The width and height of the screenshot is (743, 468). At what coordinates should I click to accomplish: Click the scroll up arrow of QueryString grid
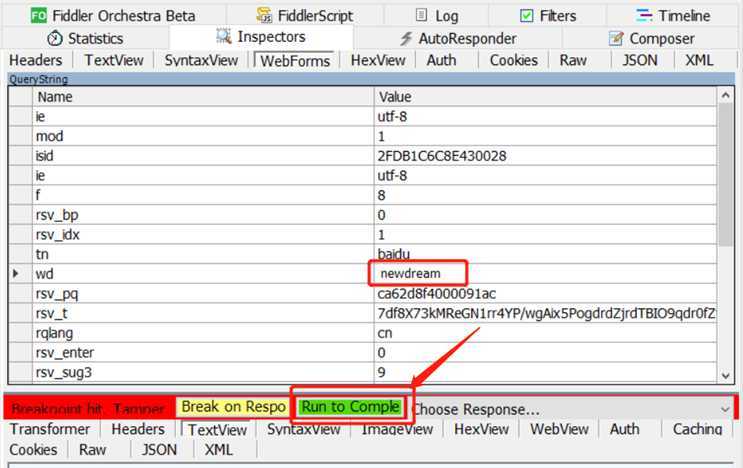click(x=725, y=95)
